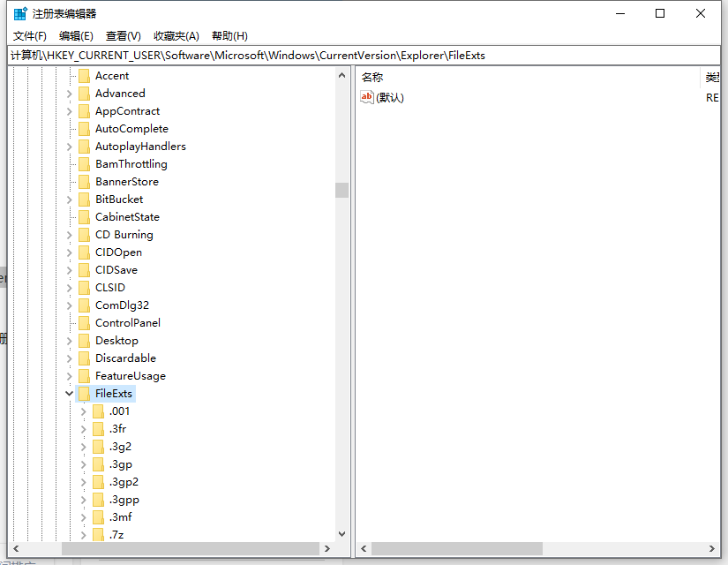Click the registry path address bar
Viewport: 728px width, 565px height.
pyautogui.click(x=353, y=55)
